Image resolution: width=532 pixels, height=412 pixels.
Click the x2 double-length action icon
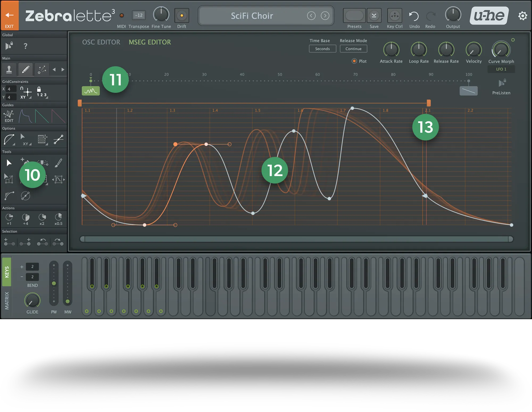pyautogui.click(x=42, y=219)
